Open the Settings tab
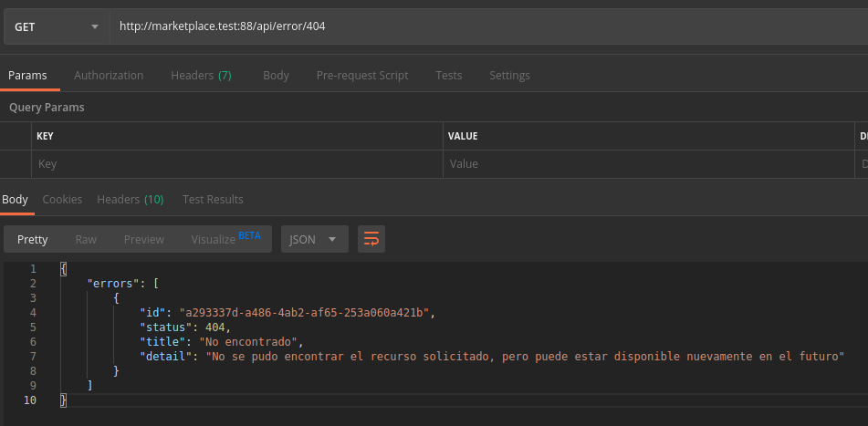 [509, 75]
